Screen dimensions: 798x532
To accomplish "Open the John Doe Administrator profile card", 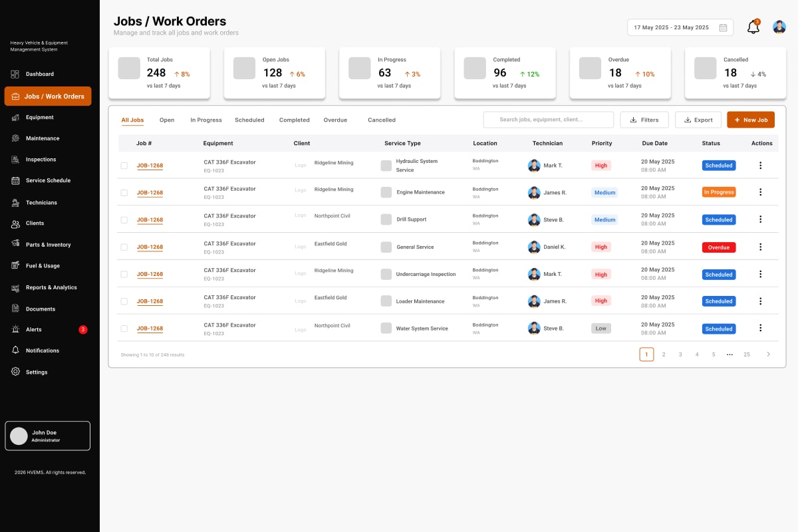I will pyautogui.click(x=48, y=436).
